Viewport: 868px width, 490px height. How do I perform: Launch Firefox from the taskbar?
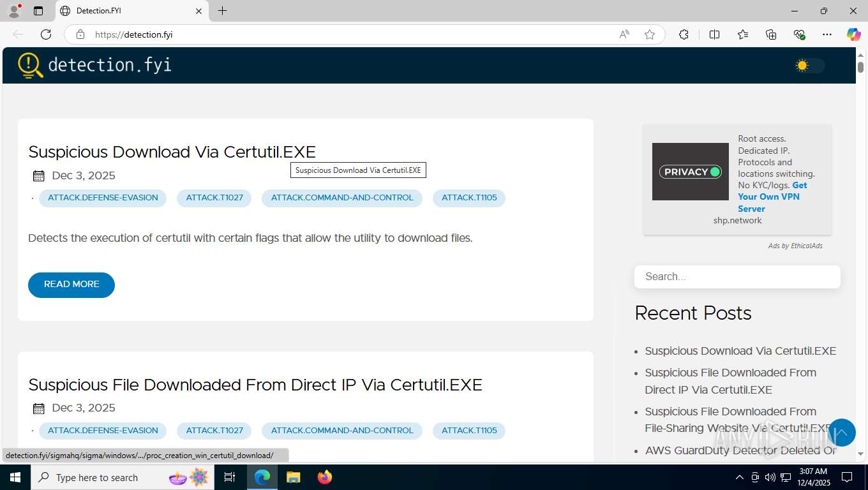coord(324,477)
